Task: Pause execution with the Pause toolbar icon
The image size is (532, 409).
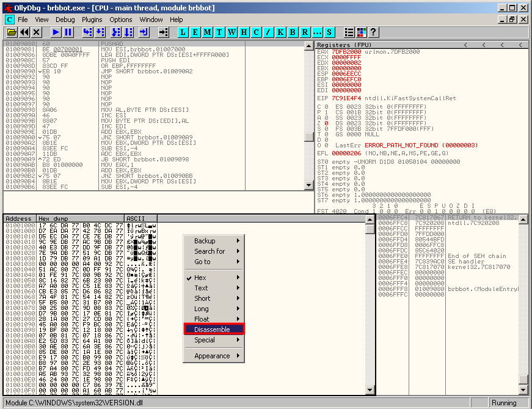Action: pos(68,32)
